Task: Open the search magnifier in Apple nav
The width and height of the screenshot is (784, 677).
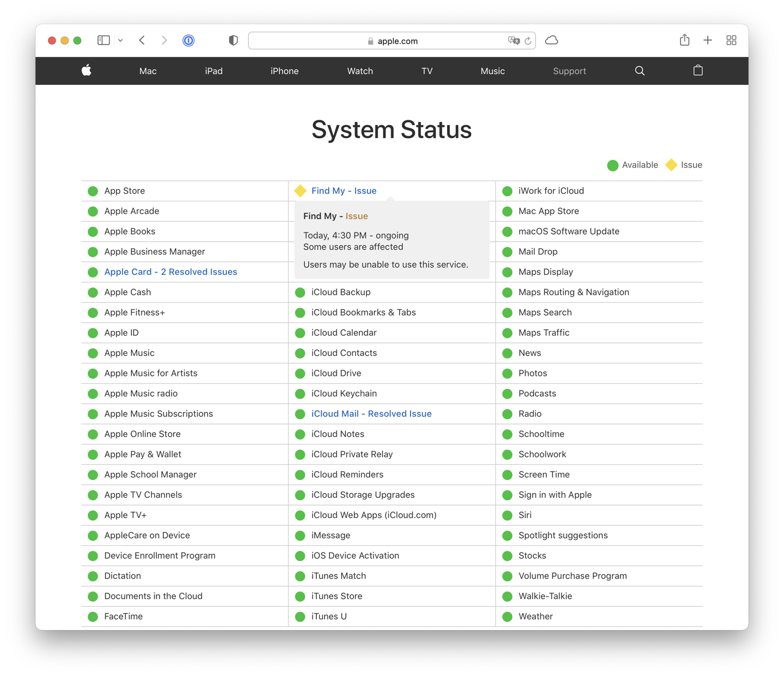Action: pos(640,71)
